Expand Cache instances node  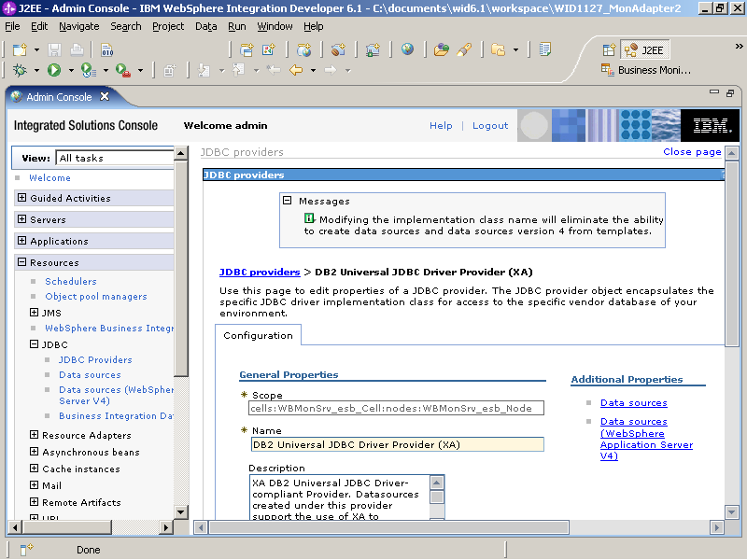(x=34, y=469)
